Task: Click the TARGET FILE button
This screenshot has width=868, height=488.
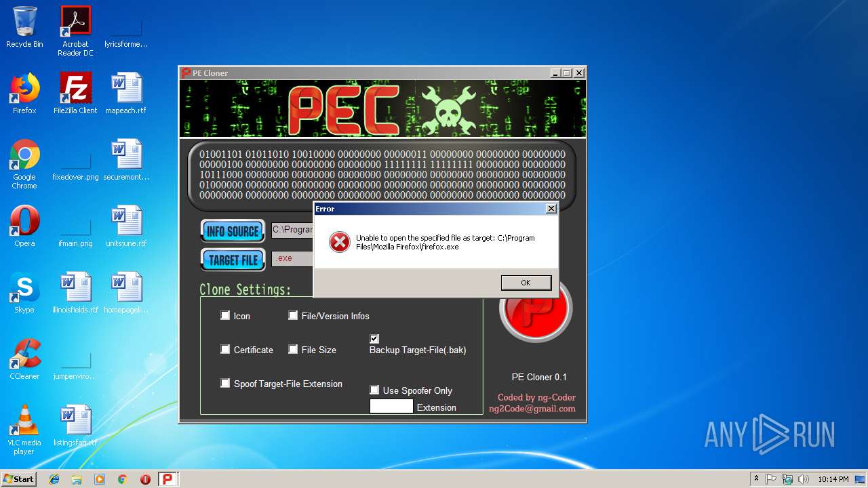Action: click(x=233, y=260)
